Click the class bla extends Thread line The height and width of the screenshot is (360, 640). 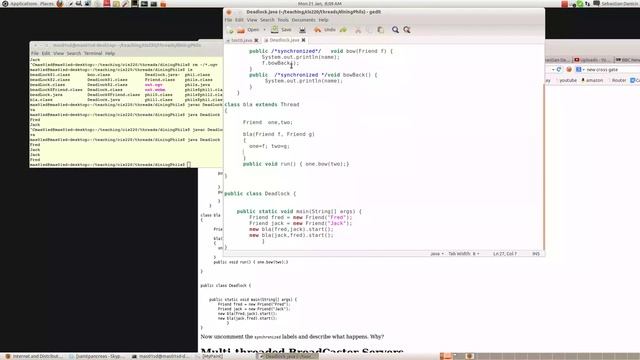tap(262, 104)
